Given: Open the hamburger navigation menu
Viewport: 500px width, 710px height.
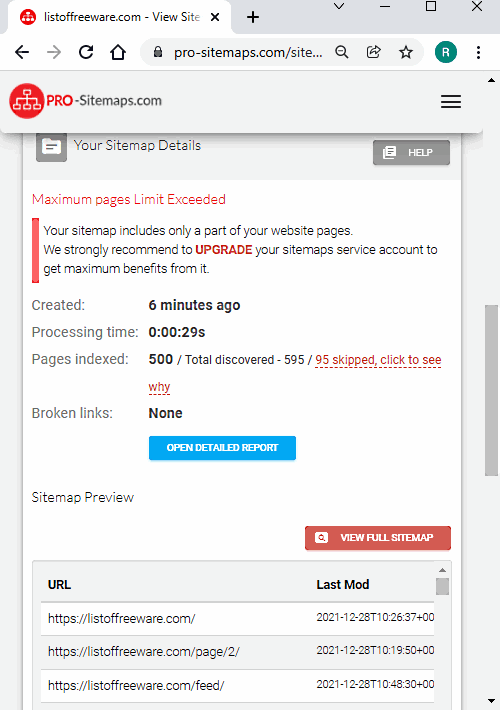Looking at the screenshot, I should pyautogui.click(x=451, y=101).
